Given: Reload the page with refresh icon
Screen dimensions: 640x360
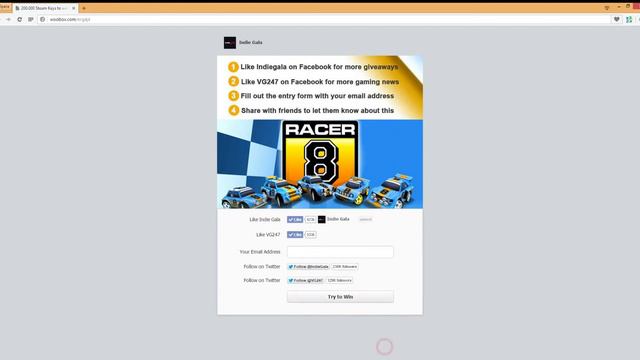Looking at the screenshot, I should 19,19.
